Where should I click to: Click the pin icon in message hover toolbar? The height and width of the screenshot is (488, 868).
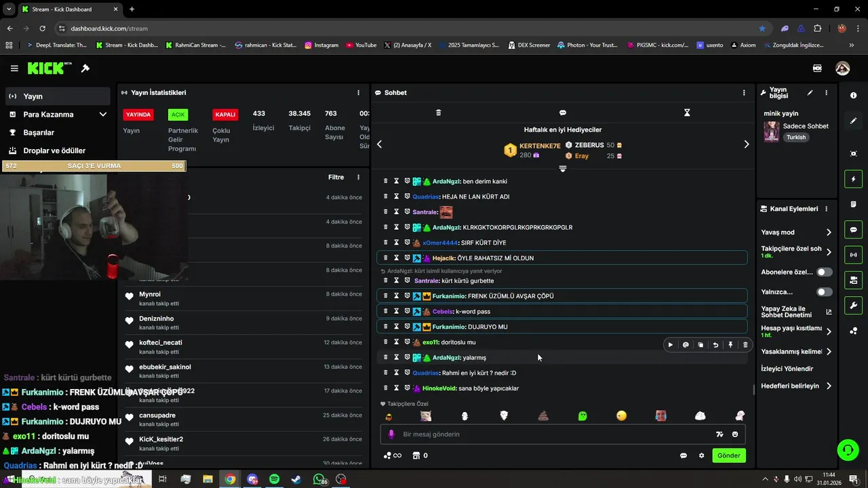pos(730,345)
